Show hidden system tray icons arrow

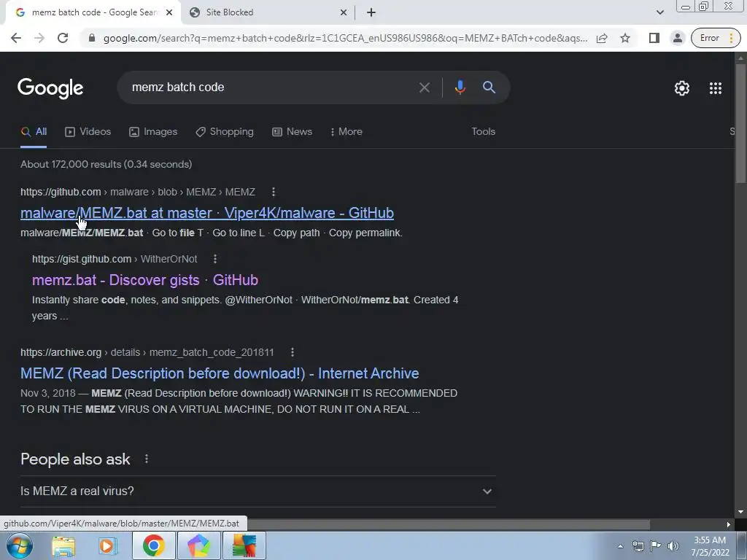[620, 546]
